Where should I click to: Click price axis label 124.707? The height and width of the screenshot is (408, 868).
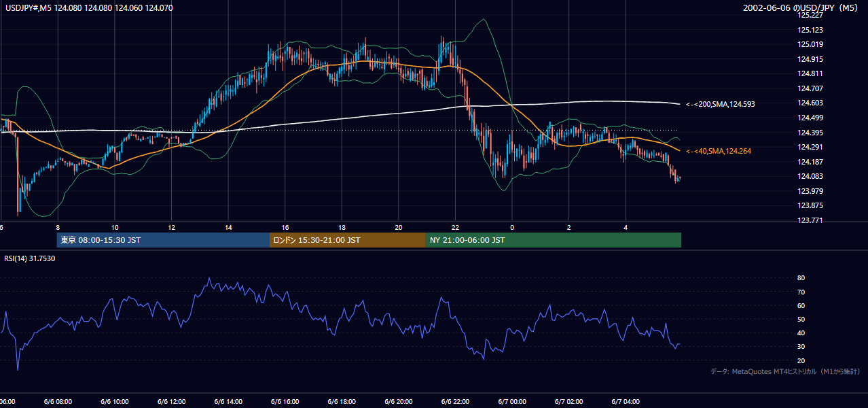(x=810, y=88)
